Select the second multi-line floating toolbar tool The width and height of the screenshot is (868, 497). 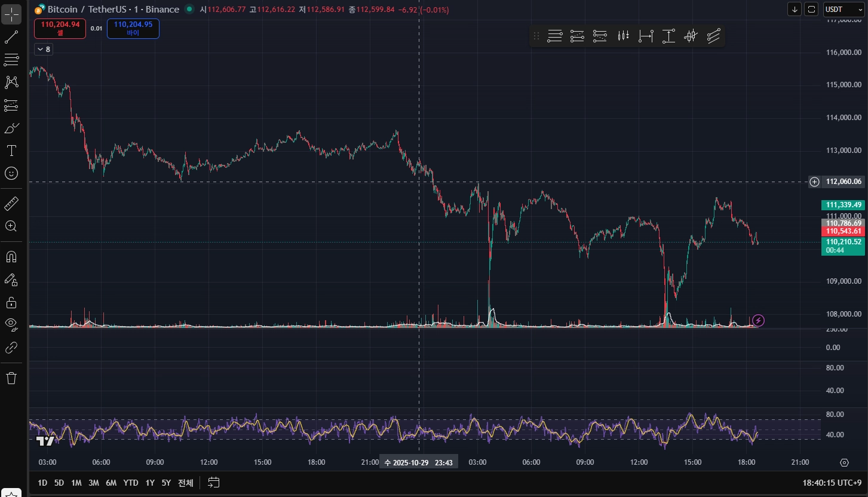coord(577,36)
